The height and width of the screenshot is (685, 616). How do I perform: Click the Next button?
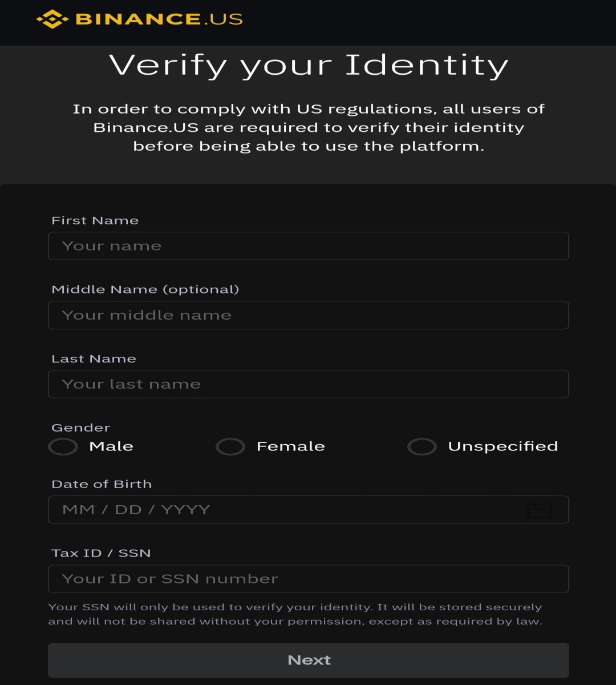[x=309, y=660]
